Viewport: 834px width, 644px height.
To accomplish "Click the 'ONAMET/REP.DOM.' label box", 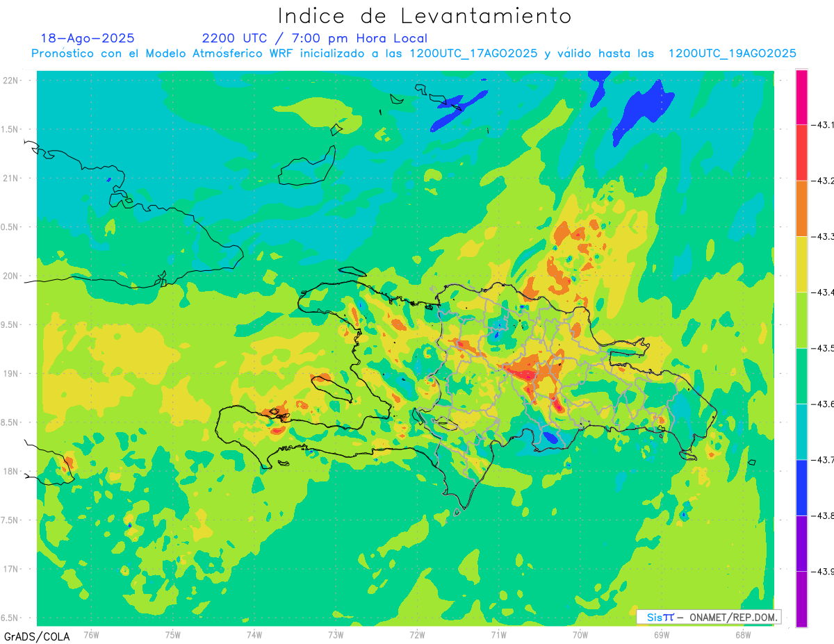I will [709, 617].
